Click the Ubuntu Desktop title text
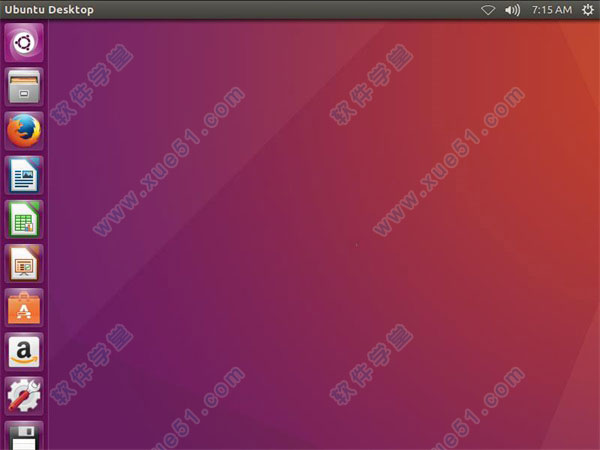The height and width of the screenshot is (450, 600). pyautogui.click(x=49, y=10)
